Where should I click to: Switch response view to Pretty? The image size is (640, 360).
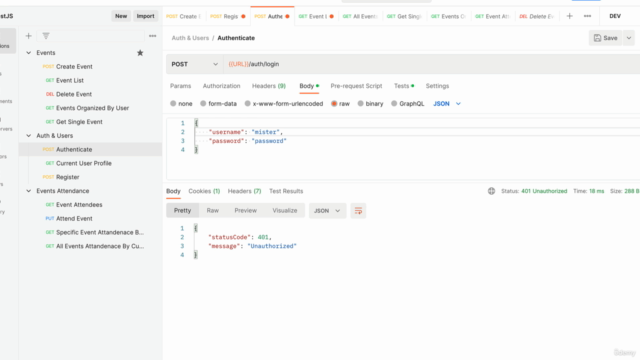[182, 211]
